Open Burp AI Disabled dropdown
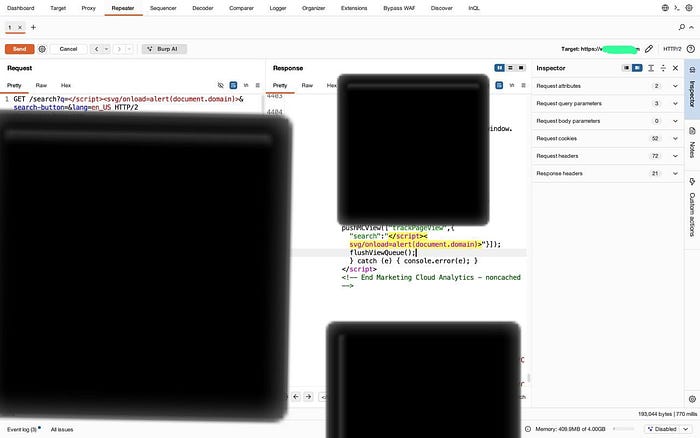The width and height of the screenshot is (700, 438). click(669, 429)
